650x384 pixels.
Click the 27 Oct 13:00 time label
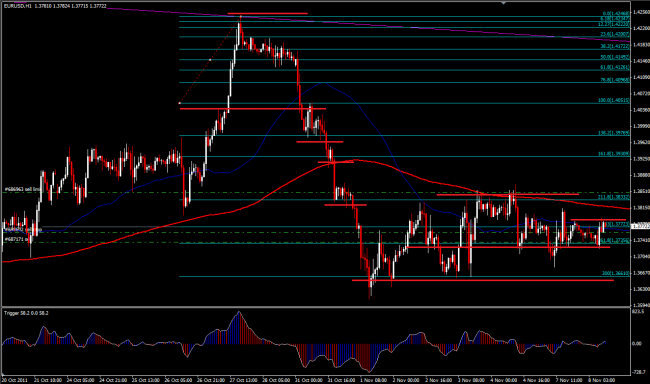244,380
